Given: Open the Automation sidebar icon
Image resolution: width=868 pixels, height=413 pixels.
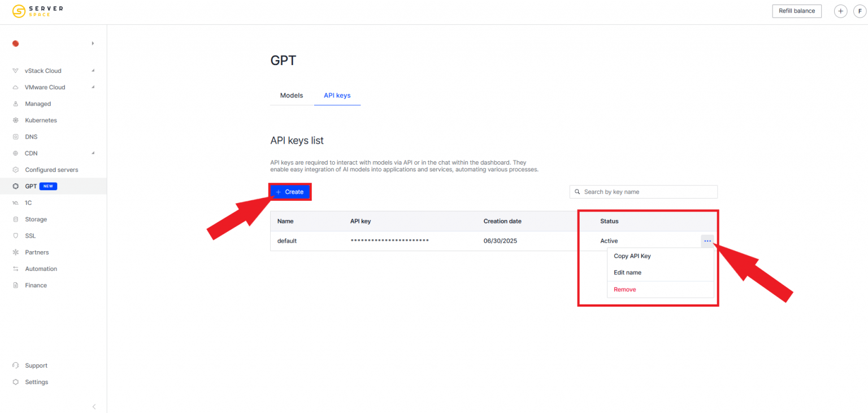Looking at the screenshot, I should (x=15, y=268).
